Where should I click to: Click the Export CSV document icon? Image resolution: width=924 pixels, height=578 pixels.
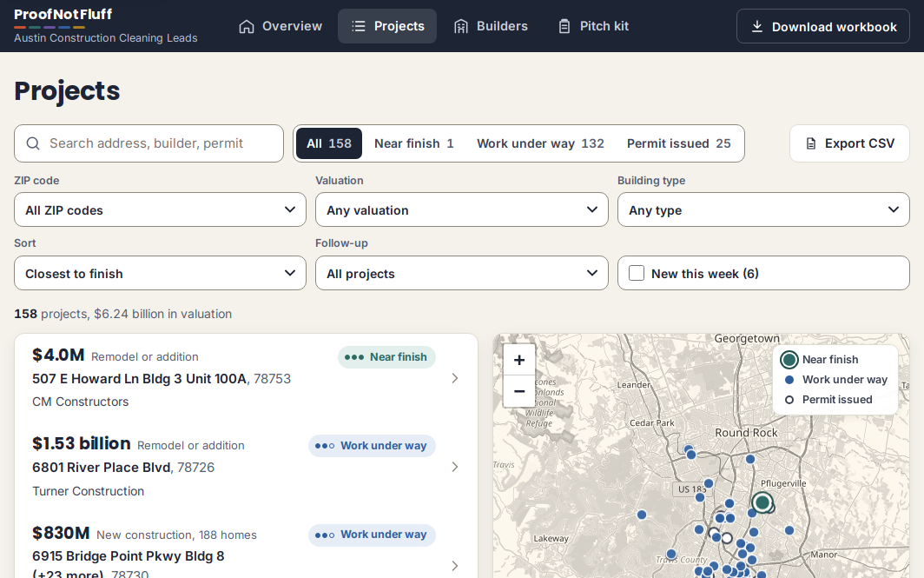(x=811, y=143)
